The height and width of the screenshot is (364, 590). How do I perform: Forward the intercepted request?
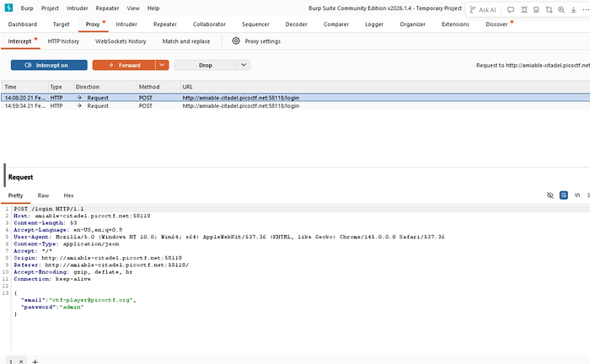pos(124,65)
